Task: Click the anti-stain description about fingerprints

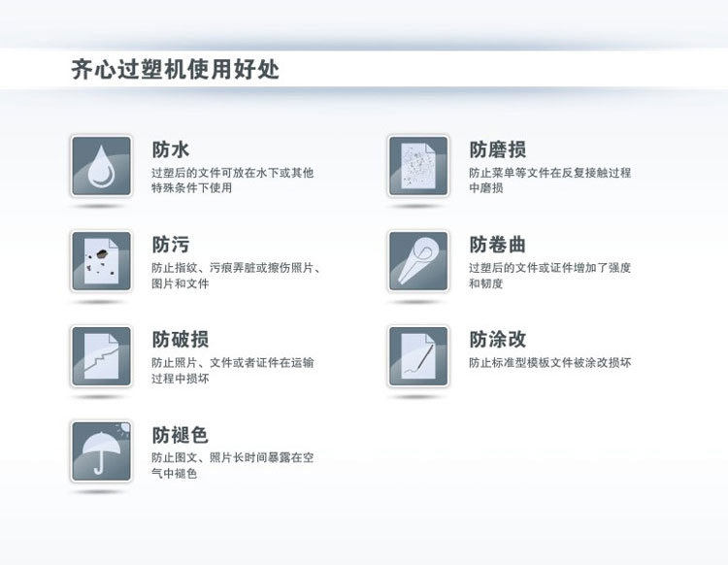Action: 235,275
